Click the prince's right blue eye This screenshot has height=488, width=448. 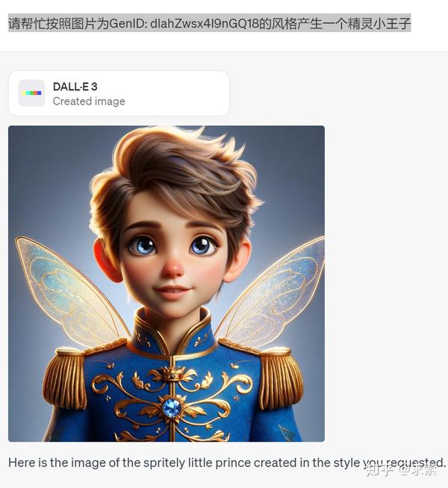click(x=202, y=244)
